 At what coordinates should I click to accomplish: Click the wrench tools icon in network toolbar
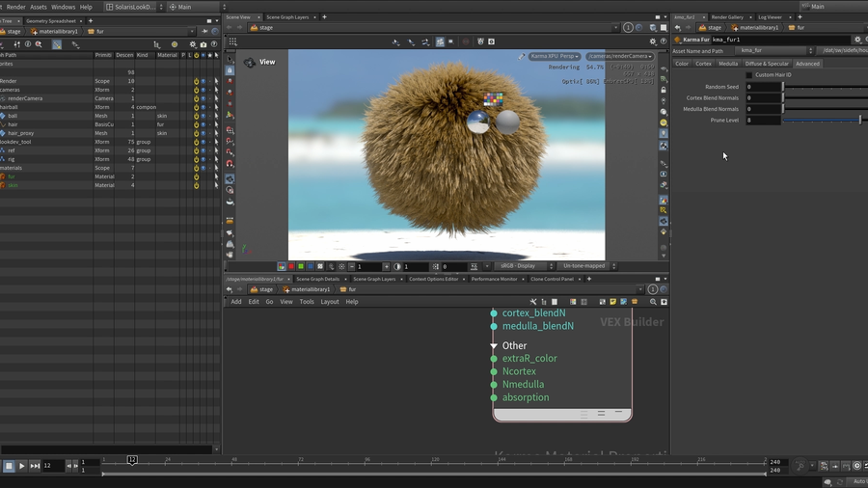click(x=533, y=302)
